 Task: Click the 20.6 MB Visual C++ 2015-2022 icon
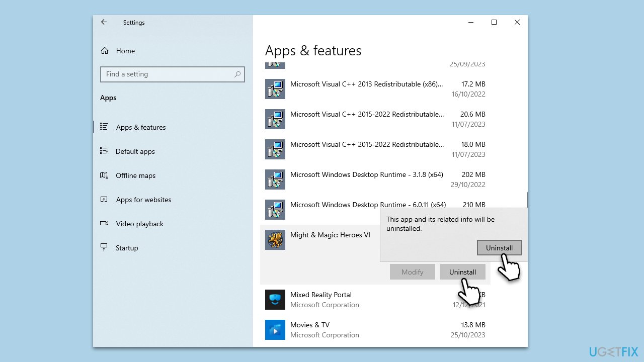point(275,119)
